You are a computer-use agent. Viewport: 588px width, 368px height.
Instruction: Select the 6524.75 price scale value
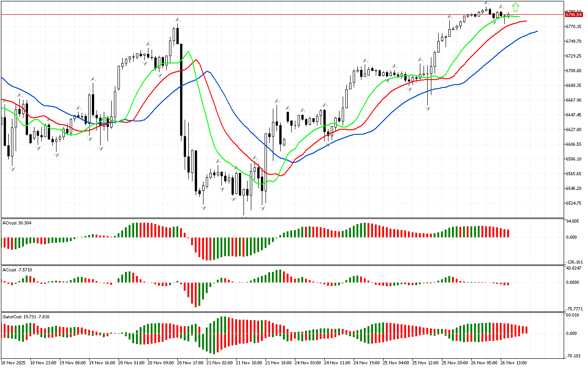coord(574,203)
